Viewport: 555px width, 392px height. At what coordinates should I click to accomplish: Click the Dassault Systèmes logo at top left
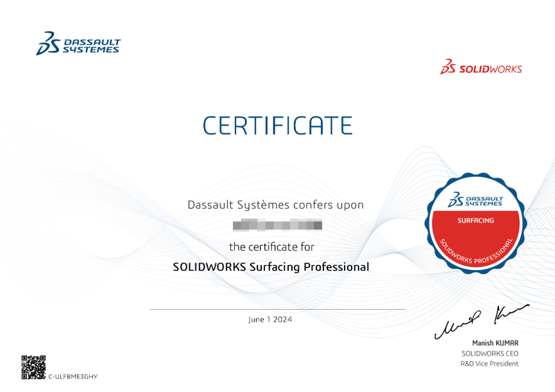click(78, 43)
